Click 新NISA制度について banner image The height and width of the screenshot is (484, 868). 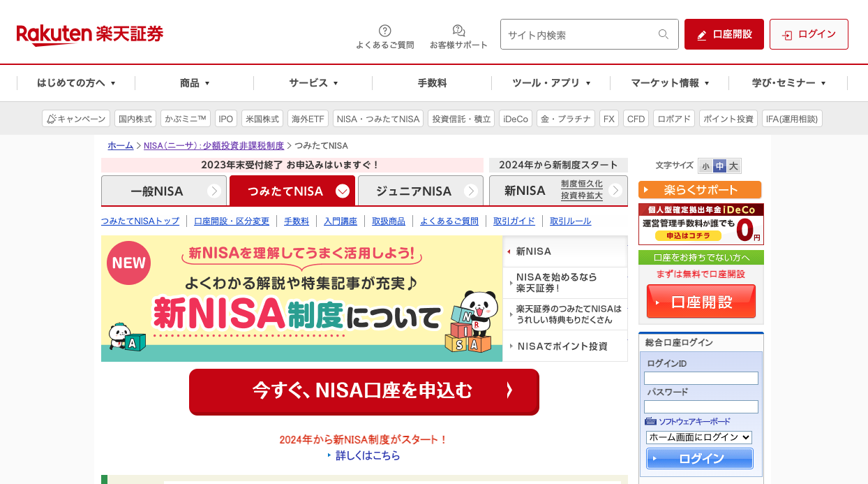point(301,298)
